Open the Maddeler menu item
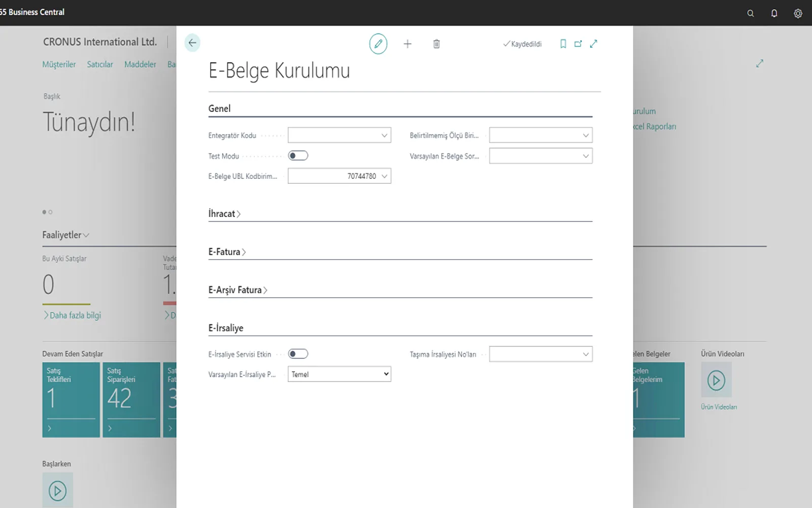 click(140, 65)
